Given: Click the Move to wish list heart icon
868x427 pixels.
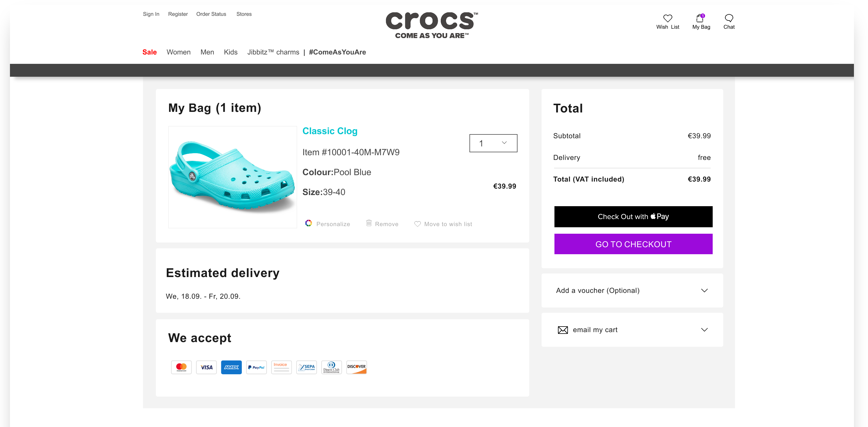Looking at the screenshot, I should point(417,224).
